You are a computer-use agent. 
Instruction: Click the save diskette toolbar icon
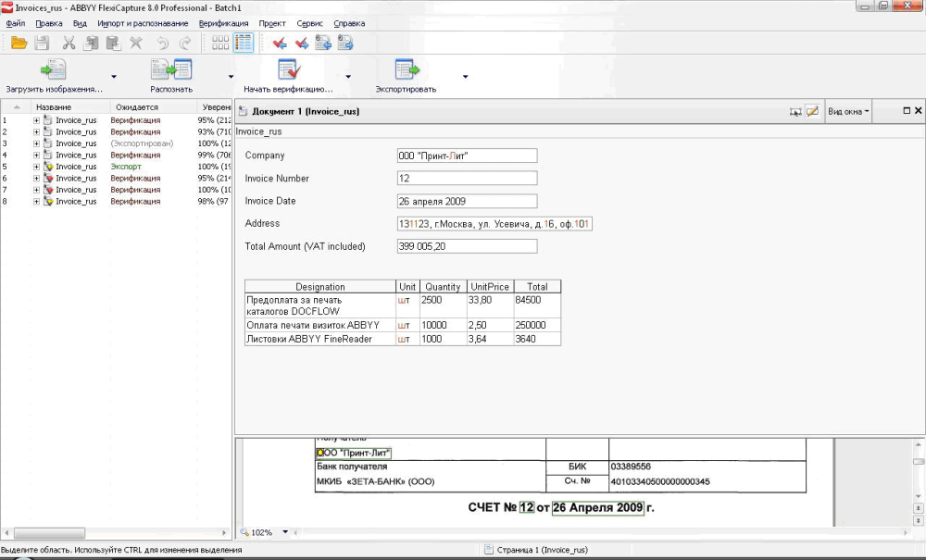pyautogui.click(x=42, y=44)
